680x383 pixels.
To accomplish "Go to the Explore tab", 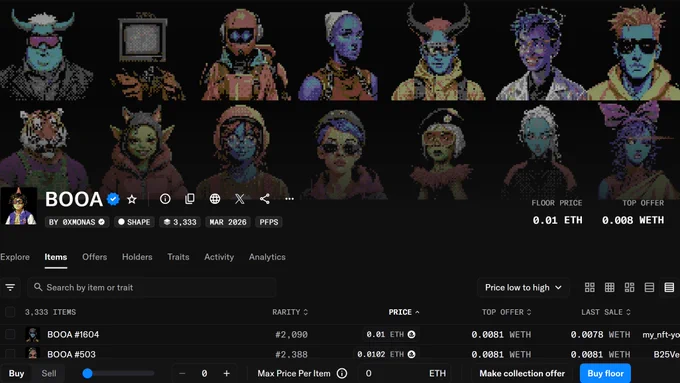I will point(15,257).
